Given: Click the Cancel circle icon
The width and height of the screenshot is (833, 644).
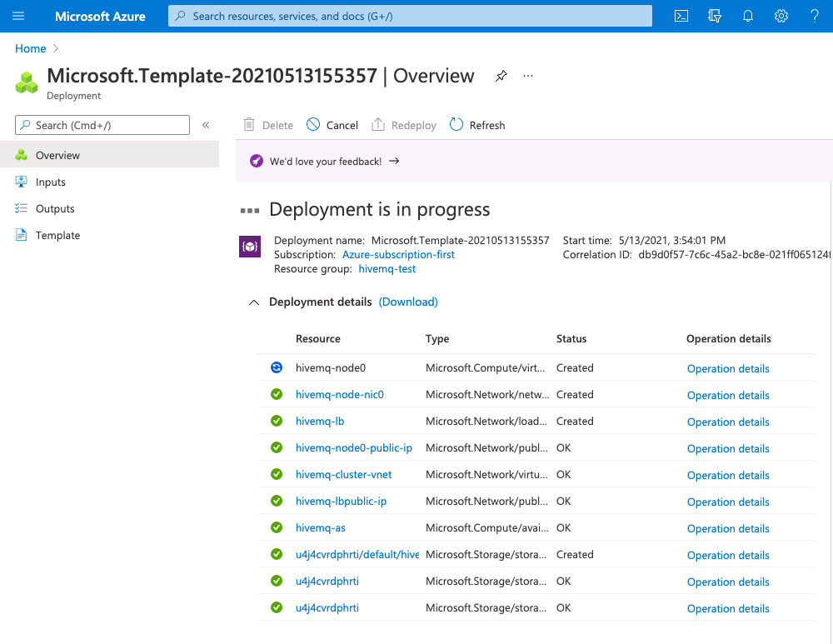Looking at the screenshot, I should click(x=313, y=125).
